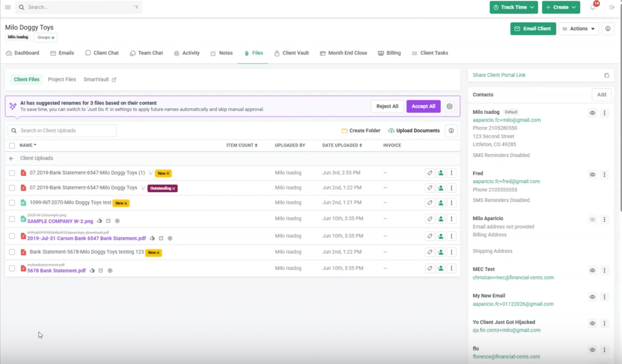Open the SmartVault external link

(100, 79)
